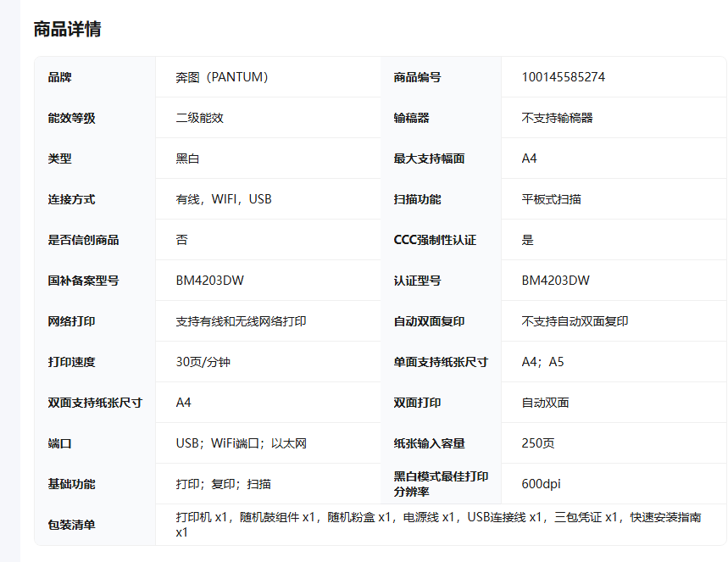Screen dimensions: 728x562
Task: Click the 黑白 type value
Action: click(187, 159)
